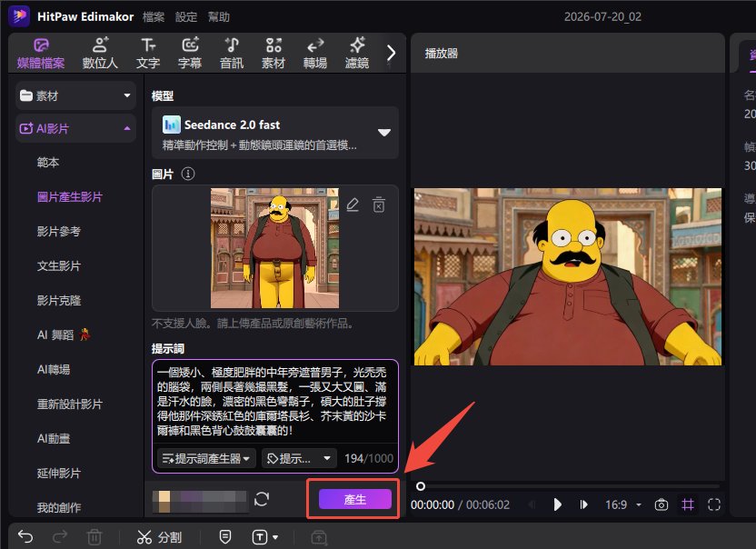Open AI轉場 transition feature
Image resolution: width=756 pixels, height=549 pixels.
[54, 369]
